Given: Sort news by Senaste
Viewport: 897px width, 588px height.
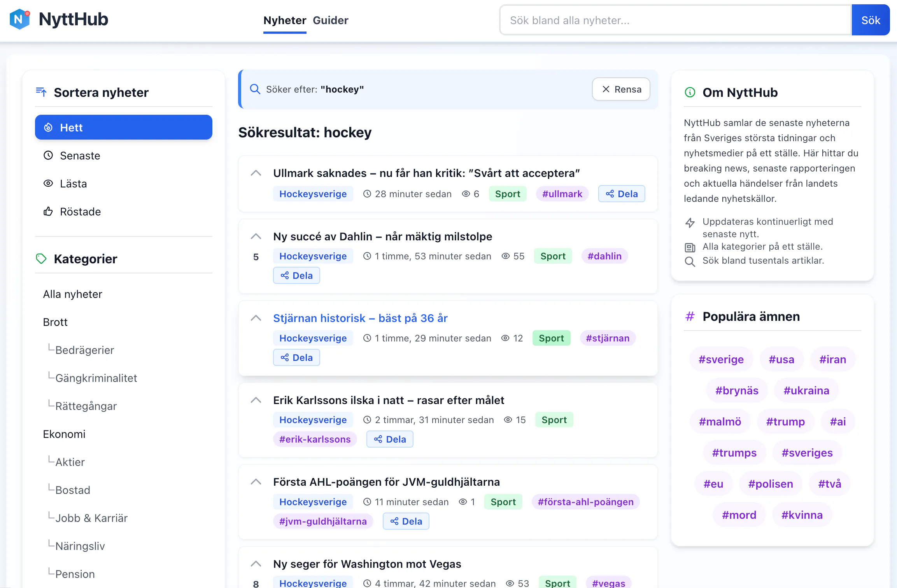Looking at the screenshot, I should click(124, 156).
